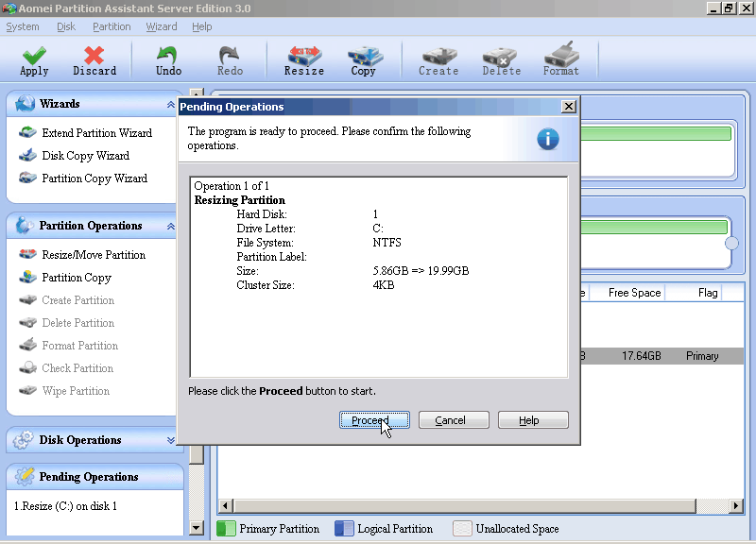Click the 'NTFS' file system value
The height and width of the screenshot is (544, 756).
click(387, 243)
